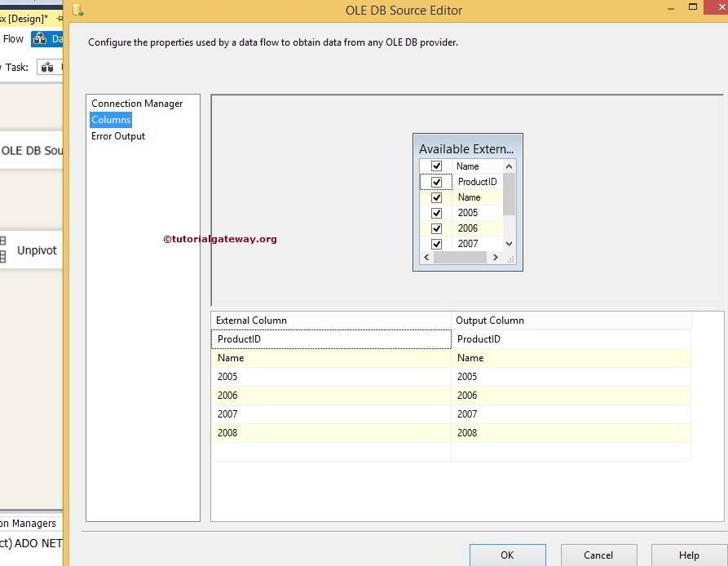The height and width of the screenshot is (566, 728).
Task: Click the Help button
Action: click(689, 555)
